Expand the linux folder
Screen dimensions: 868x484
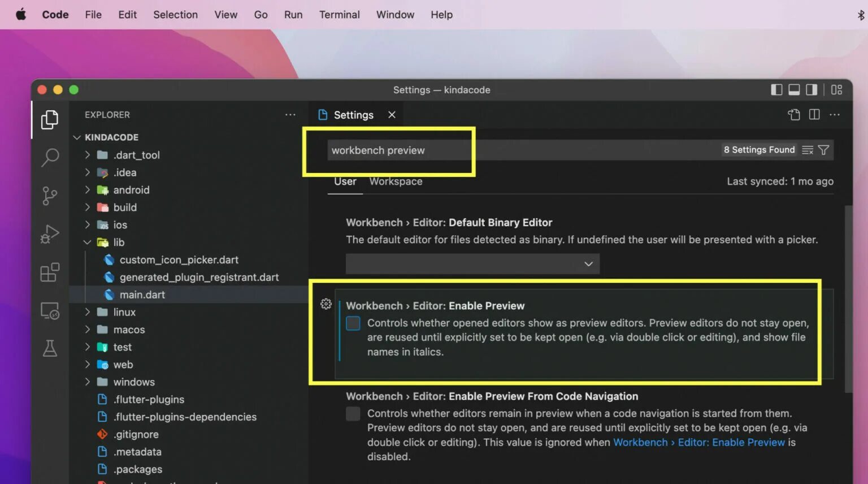pos(88,312)
